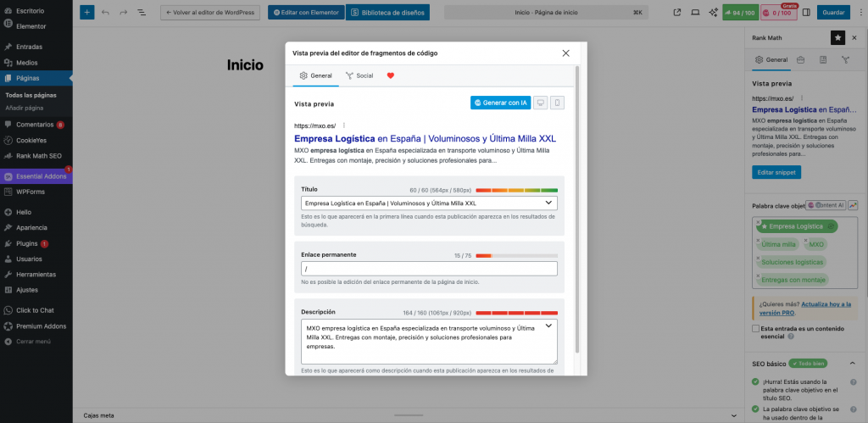Click the Descripción length progress bar
This screenshot has height=423, width=868.
coord(516,313)
